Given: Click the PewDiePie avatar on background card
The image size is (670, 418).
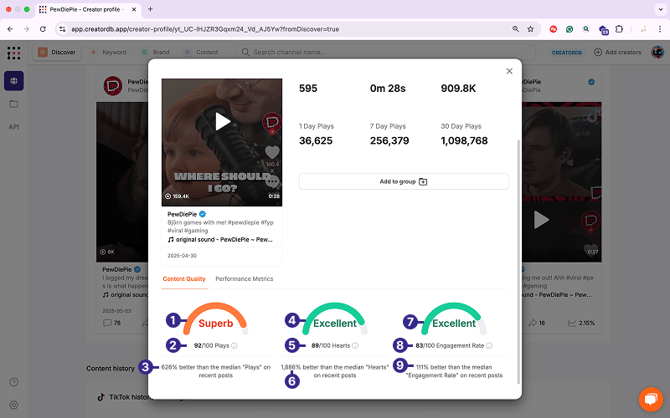Looking at the screenshot, I should (113, 86).
